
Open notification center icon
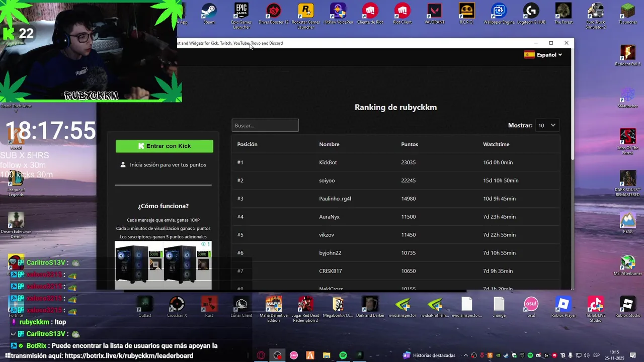pyautogui.click(x=633, y=355)
